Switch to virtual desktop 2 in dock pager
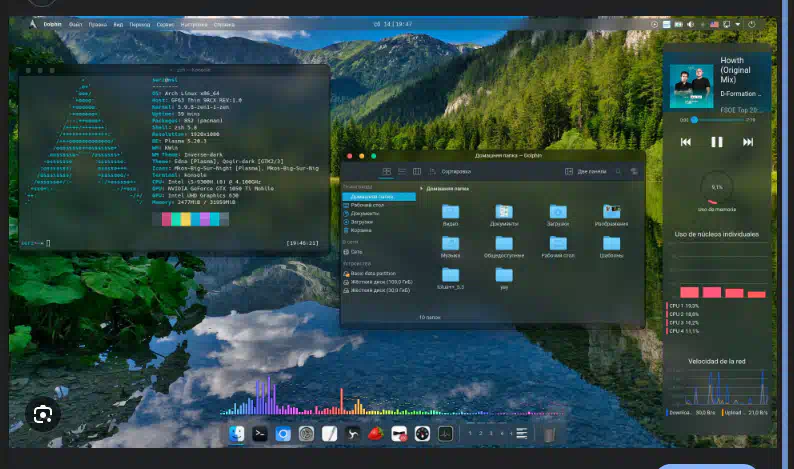This screenshot has width=794, height=469. click(x=481, y=434)
